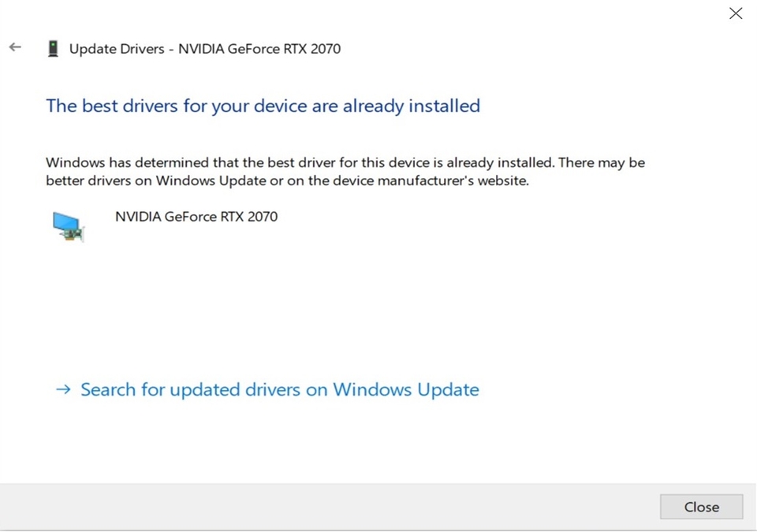Go back using the left arrow
The height and width of the screenshot is (532, 757).
[15, 47]
